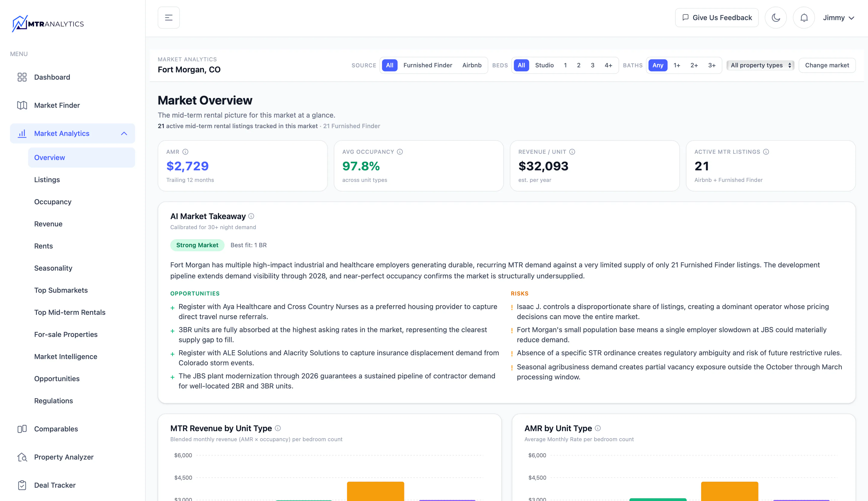
Task: Toggle the sidebar hamburger menu icon
Action: pos(169,18)
